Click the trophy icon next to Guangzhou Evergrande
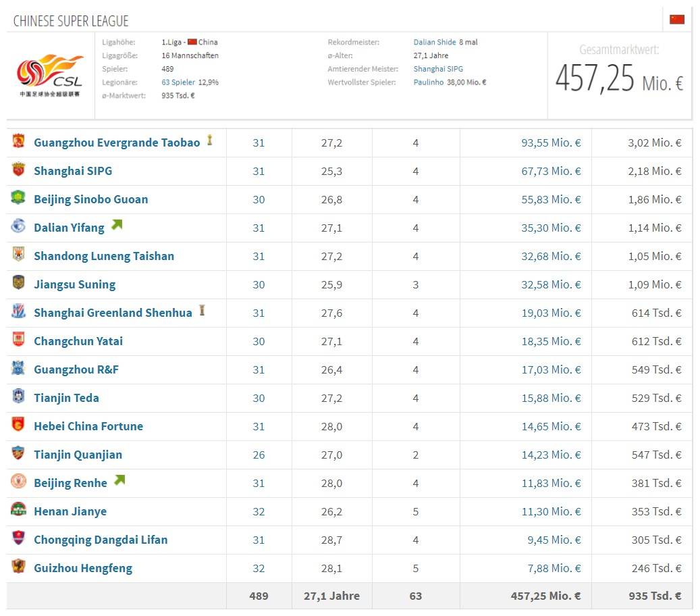 (211, 140)
